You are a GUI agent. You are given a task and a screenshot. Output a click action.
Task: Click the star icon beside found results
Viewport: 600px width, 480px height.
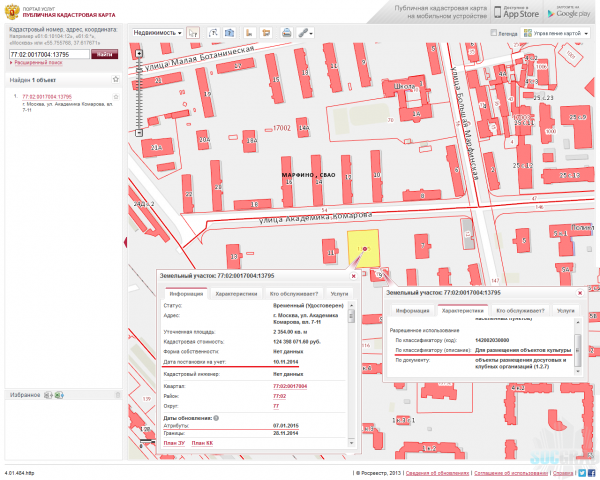point(116,78)
